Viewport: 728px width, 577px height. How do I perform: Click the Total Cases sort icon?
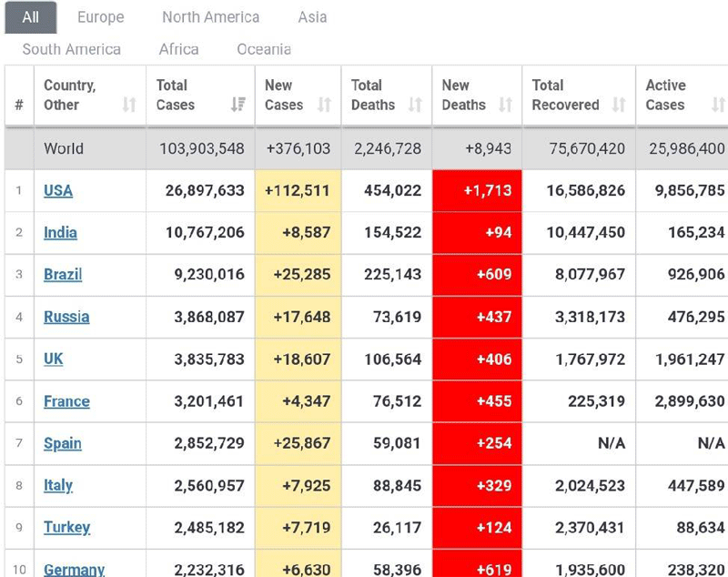[x=238, y=105]
